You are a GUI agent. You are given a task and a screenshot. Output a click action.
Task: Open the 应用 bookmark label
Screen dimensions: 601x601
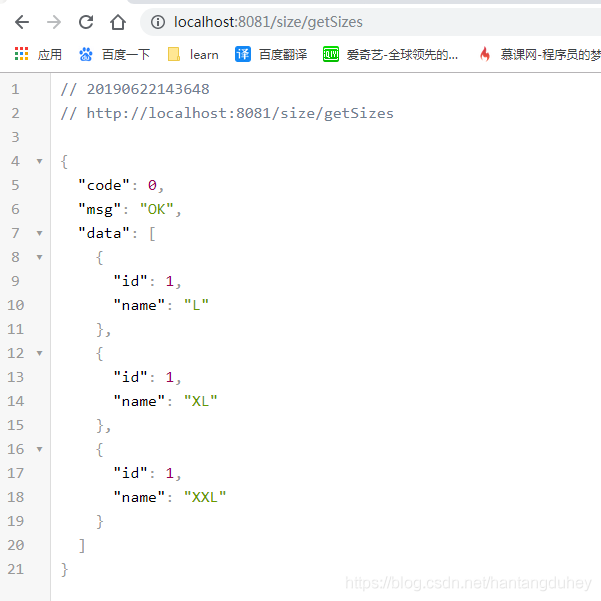[x=49, y=55]
